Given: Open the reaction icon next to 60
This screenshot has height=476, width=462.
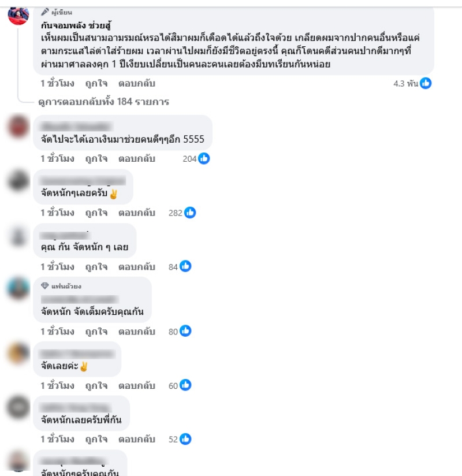Looking at the screenshot, I should [185, 385].
